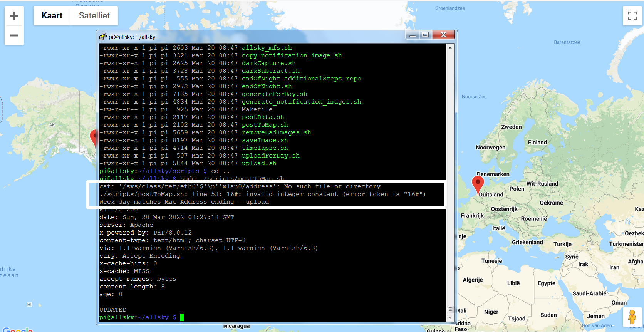The image size is (644, 332).
Task: Click saveImage.sh file name
Action: [265, 140]
